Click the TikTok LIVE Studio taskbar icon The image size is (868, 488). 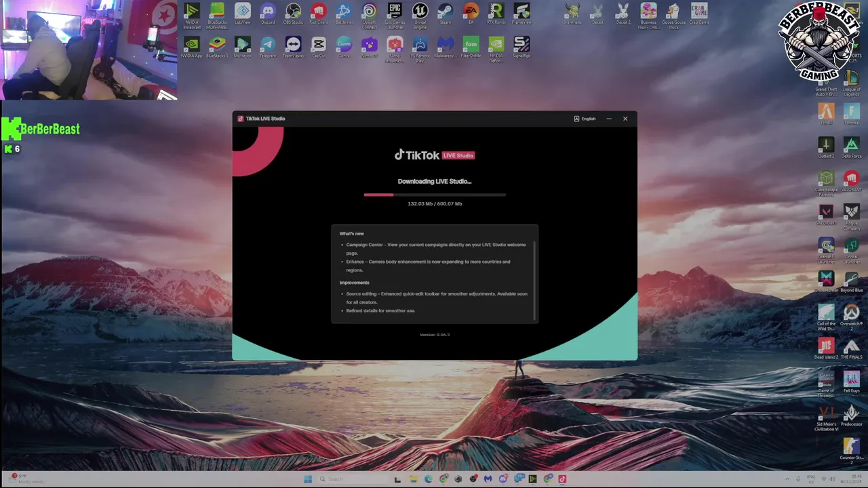562,479
